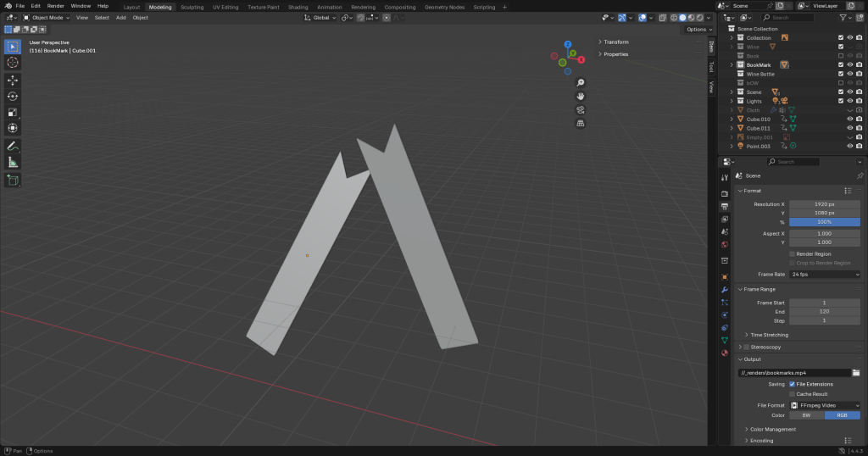Select the 3D Cursor tool
This screenshot has width=868, height=456.
click(x=13, y=63)
